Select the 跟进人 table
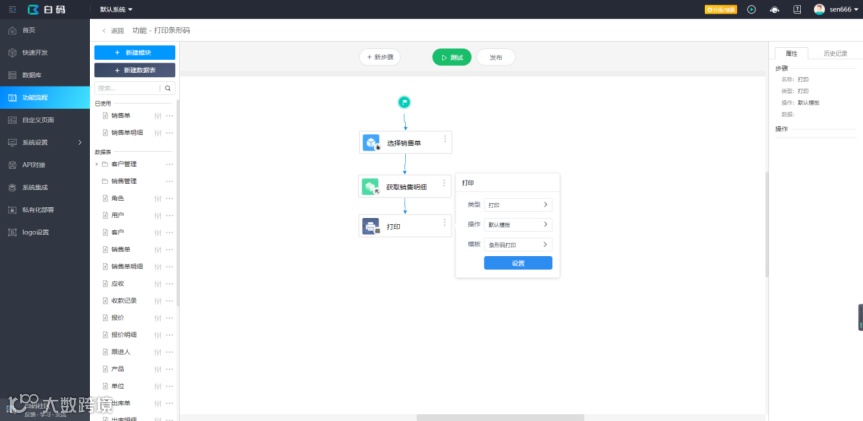Image resolution: width=863 pixels, height=421 pixels. (121, 352)
